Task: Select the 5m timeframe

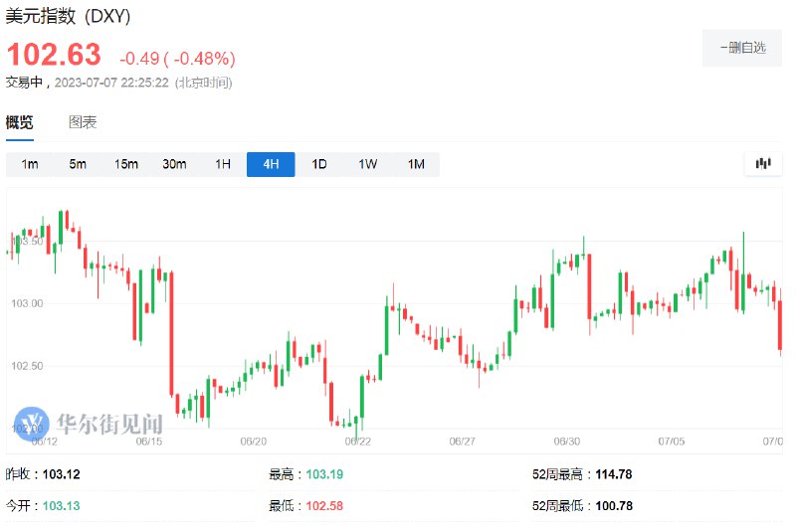Action: point(78,164)
